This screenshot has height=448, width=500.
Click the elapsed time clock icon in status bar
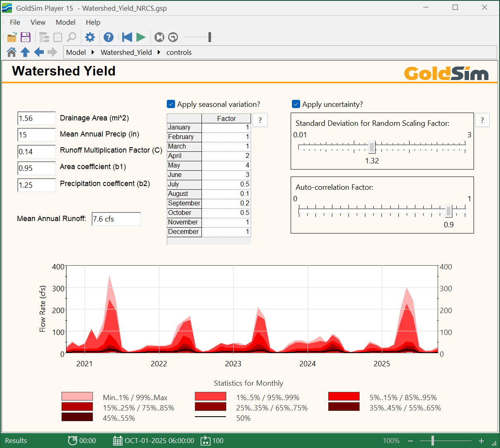(x=72, y=441)
